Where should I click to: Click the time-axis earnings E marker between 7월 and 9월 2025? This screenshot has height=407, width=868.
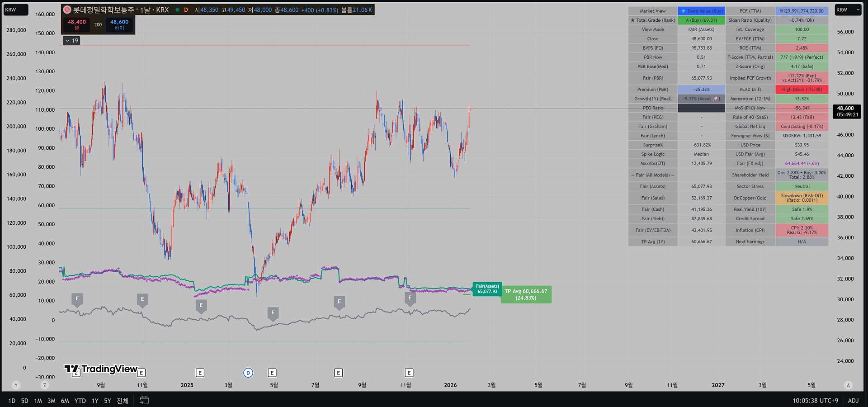(338, 373)
